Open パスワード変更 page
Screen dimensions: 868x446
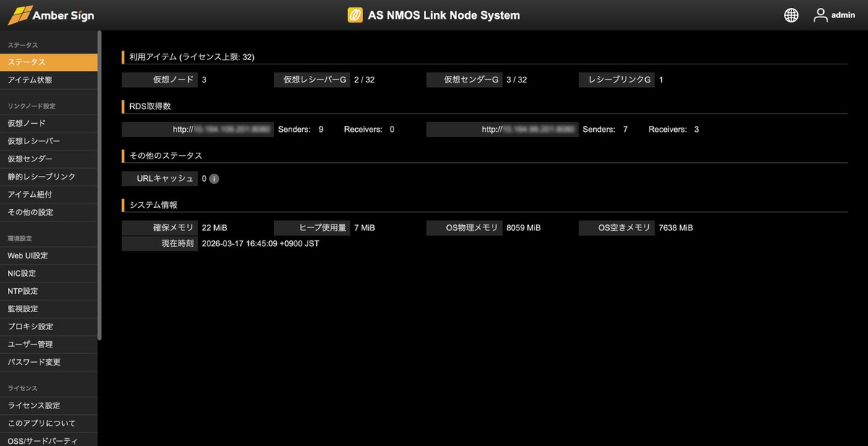(x=48, y=362)
